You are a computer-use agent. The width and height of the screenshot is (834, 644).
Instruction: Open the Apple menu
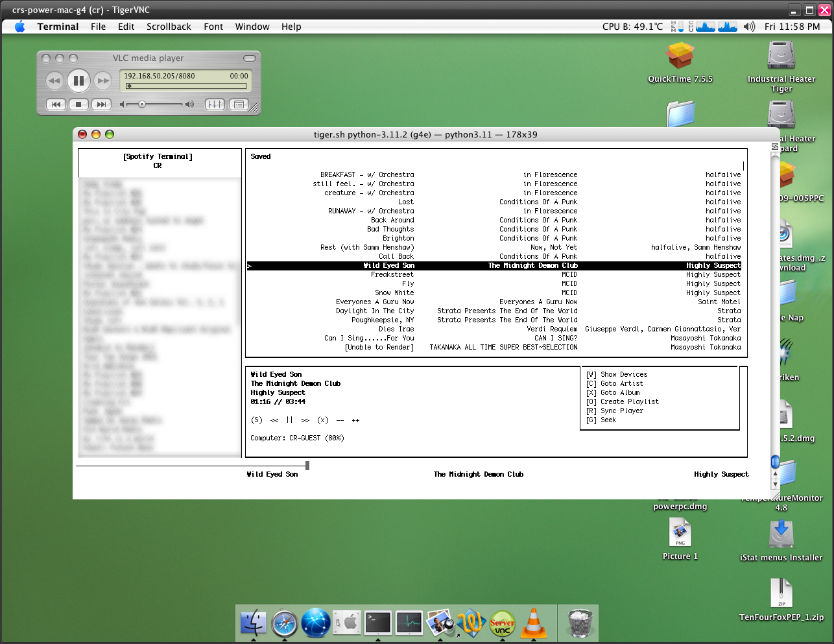point(20,27)
